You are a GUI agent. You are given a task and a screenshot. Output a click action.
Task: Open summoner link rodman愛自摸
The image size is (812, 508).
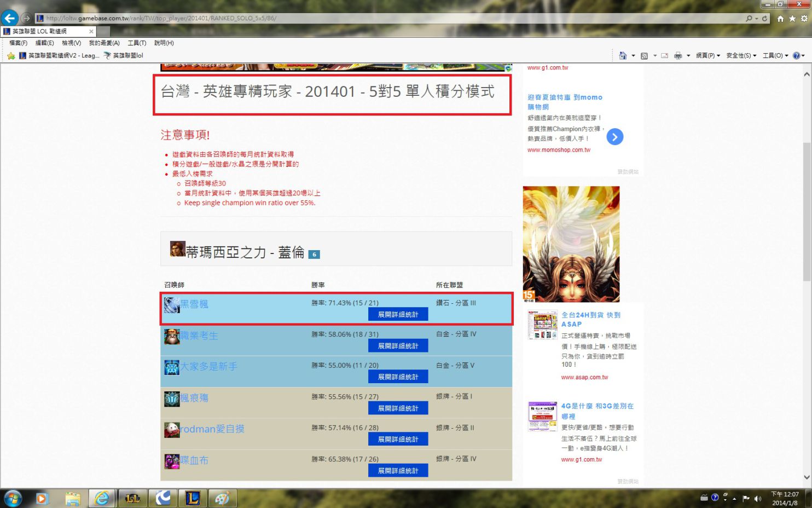pyautogui.click(x=212, y=429)
